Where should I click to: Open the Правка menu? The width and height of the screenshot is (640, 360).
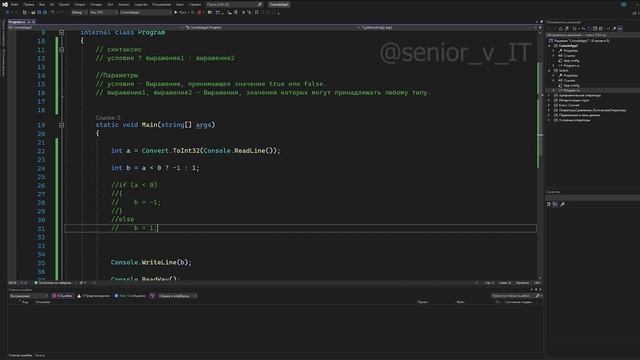click(x=29, y=4)
